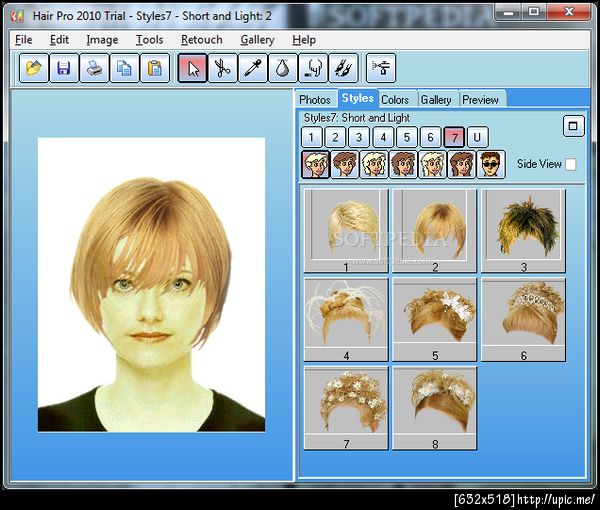Viewport: 600px width, 510px height.
Task: Choose hairstyle thumbnail number 3
Action: tap(523, 230)
